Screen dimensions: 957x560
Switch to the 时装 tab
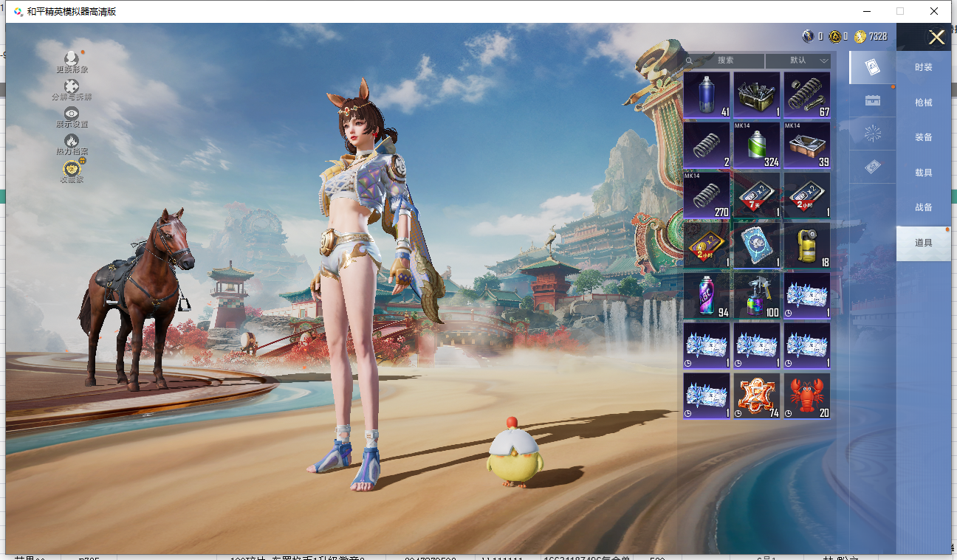coord(924,67)
